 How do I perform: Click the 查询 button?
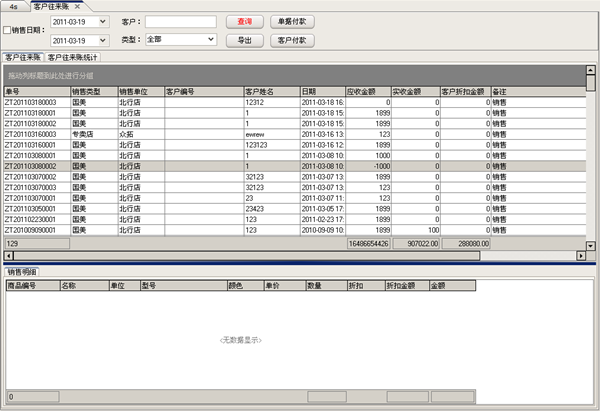(x=244, y=20)
